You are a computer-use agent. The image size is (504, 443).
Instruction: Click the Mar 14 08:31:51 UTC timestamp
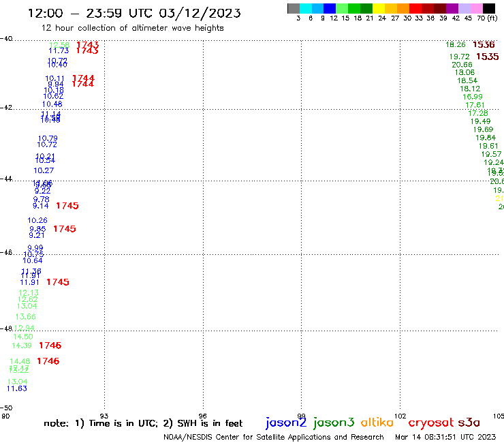pyautogui.click(x=445, y=437)
